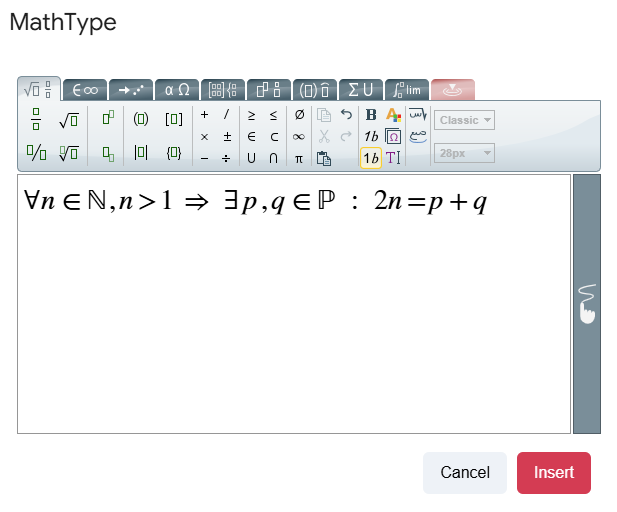Image resolution: width=617 pixels, height=512 pixels.
Task: Add a superscript template
Action: pyautogui.click(x=108, y=119)
